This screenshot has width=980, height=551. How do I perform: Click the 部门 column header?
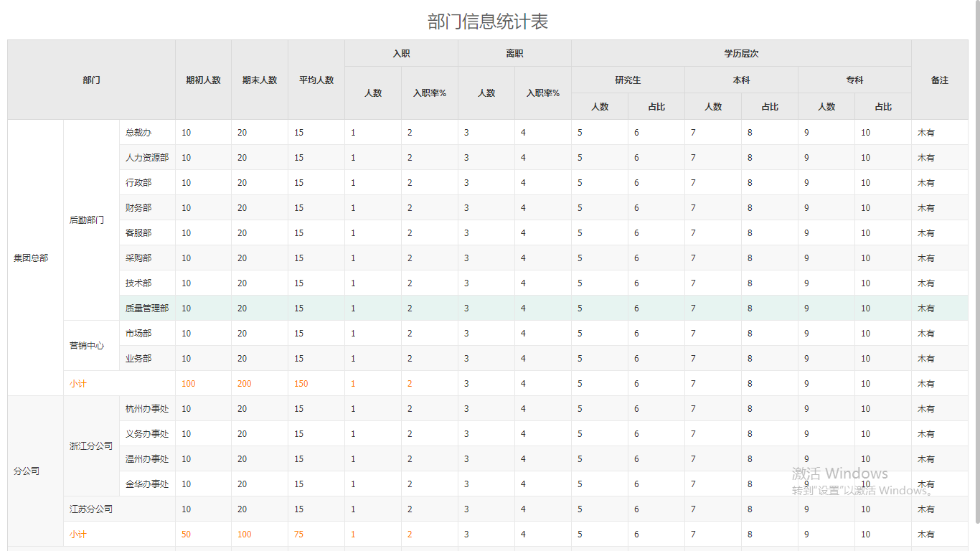pos(91,80)
